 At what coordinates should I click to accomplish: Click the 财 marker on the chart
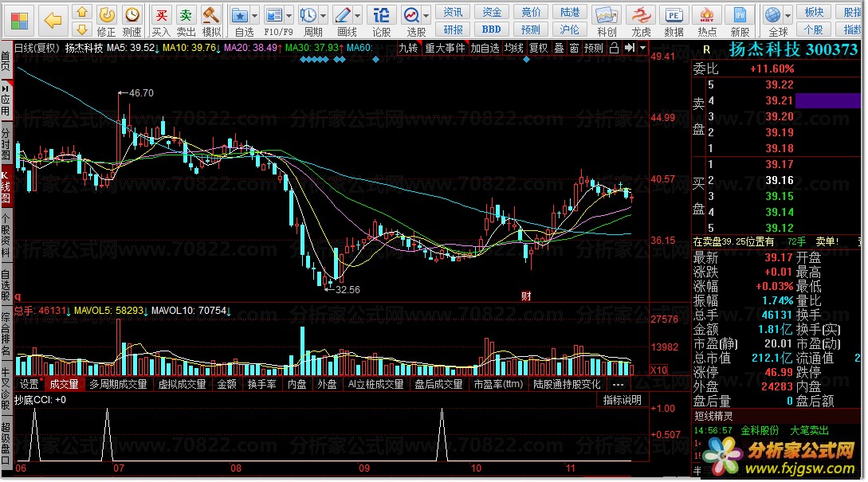[x=526, y=296]
